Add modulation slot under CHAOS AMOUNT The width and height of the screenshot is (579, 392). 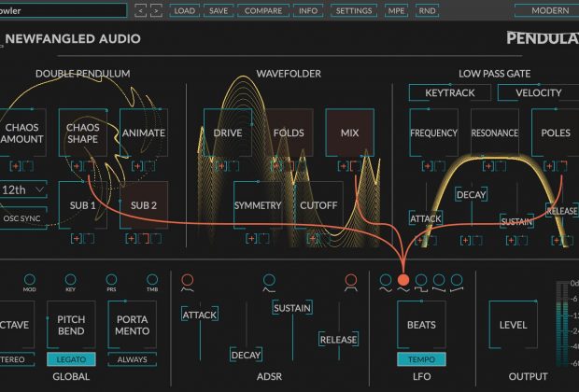tap(16, 166)
